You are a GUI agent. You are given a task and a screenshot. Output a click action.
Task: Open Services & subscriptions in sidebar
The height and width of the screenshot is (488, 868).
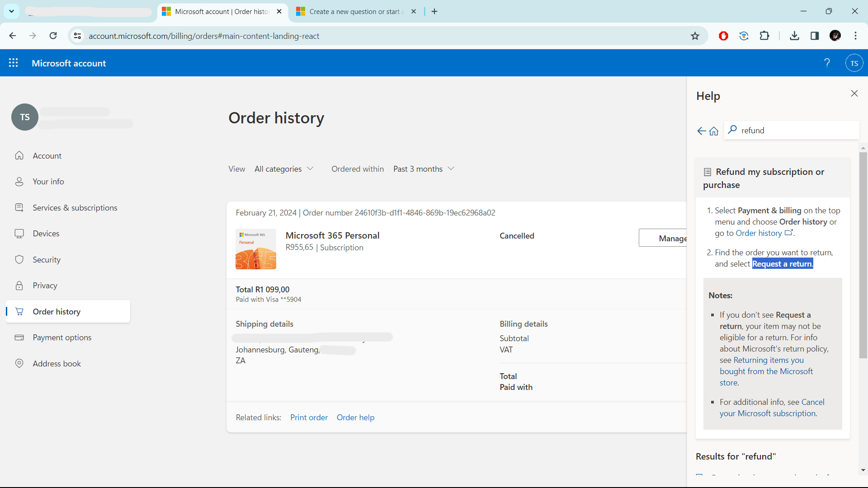tap(75, 208)
